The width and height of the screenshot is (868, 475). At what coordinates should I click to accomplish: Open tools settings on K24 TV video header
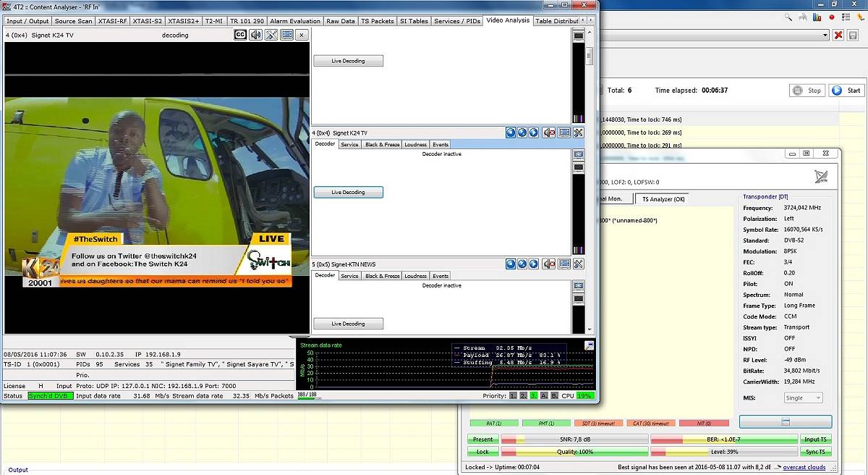click(271, 35)
